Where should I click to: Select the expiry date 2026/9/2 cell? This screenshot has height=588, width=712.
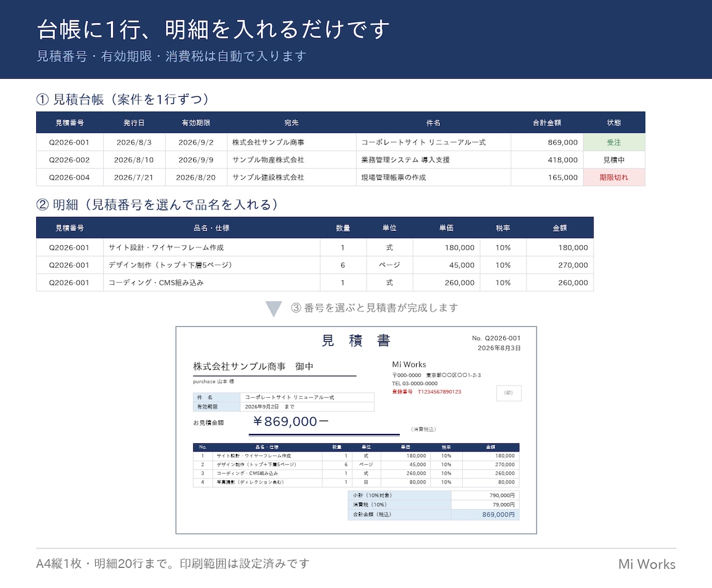[196, 142]
